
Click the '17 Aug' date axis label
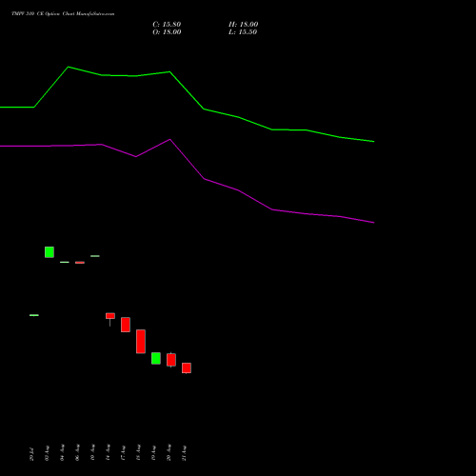point(123,453)
